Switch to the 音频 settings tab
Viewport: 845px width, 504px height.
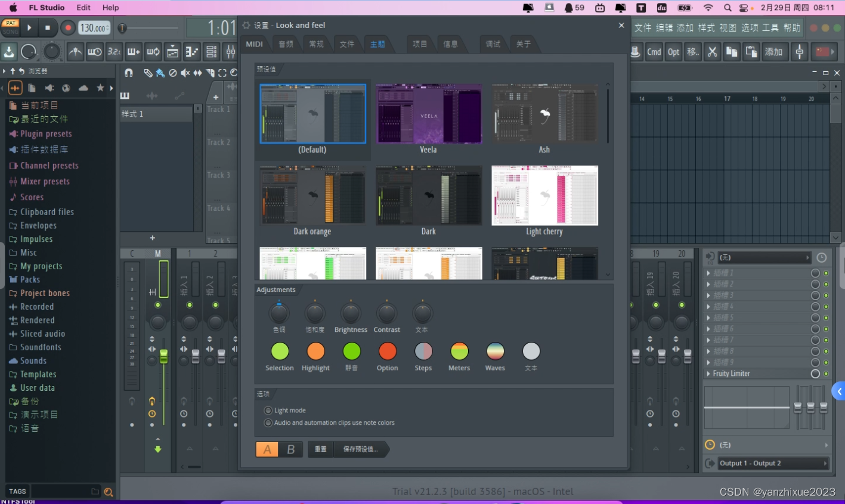[x=286, y=44]
